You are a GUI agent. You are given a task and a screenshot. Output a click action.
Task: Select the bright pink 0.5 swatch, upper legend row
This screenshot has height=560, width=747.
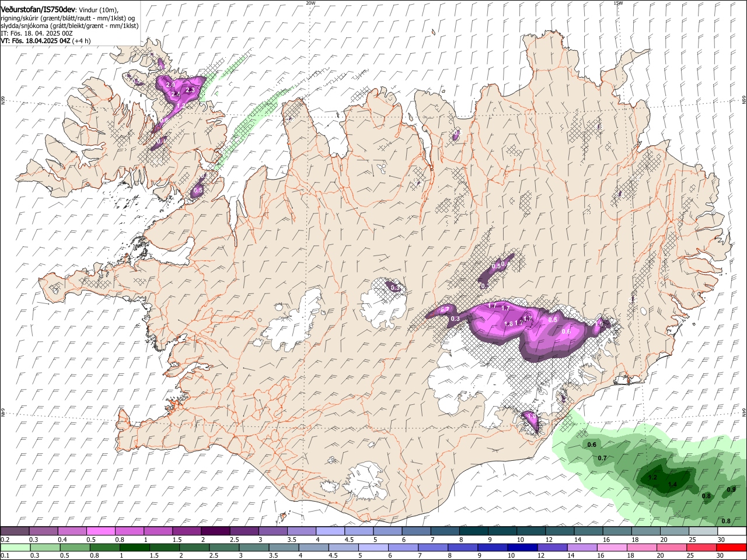tap(100, 531)
